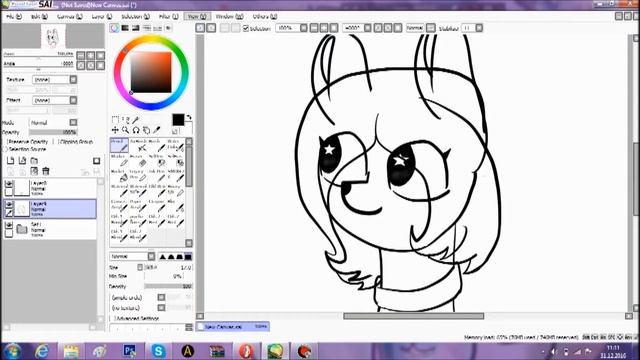The image size is (640, 360).
Task: Create a new layer set folder
Action: 34,161
